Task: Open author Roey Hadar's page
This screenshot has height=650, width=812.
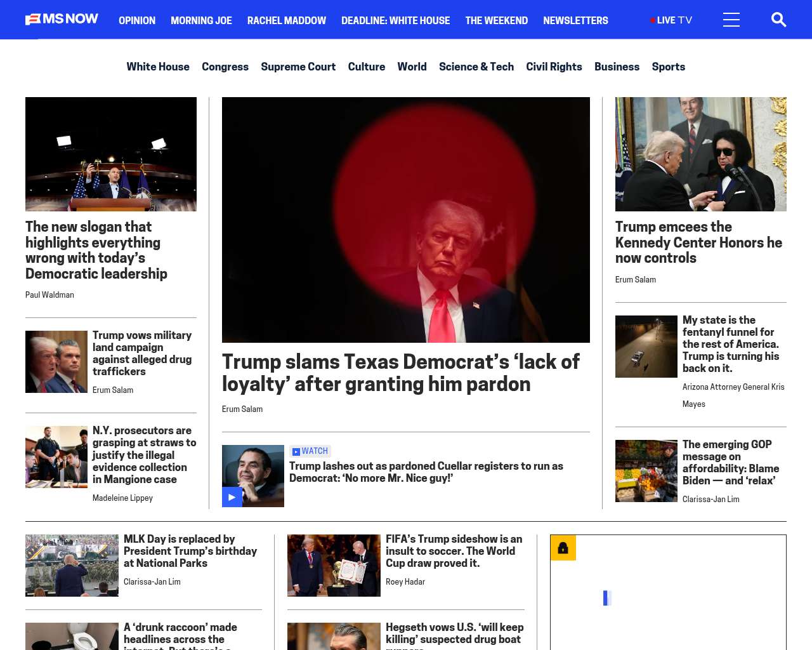Action: tap(405, 582)
